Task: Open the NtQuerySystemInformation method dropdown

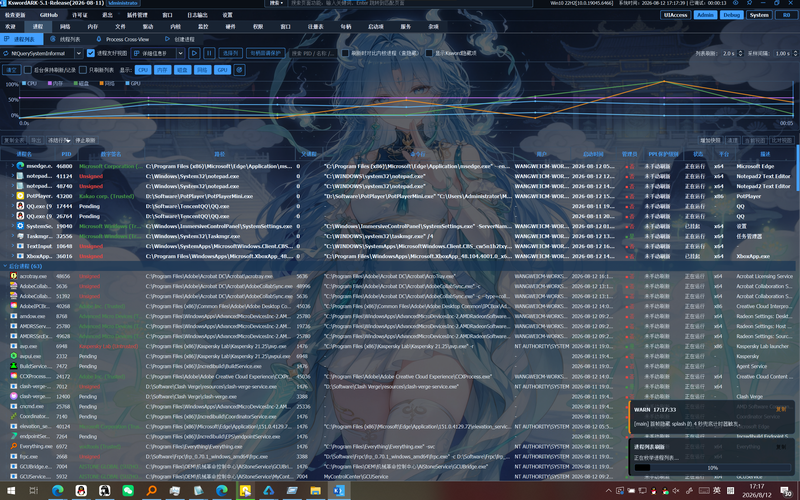Action: pos(42,53)
